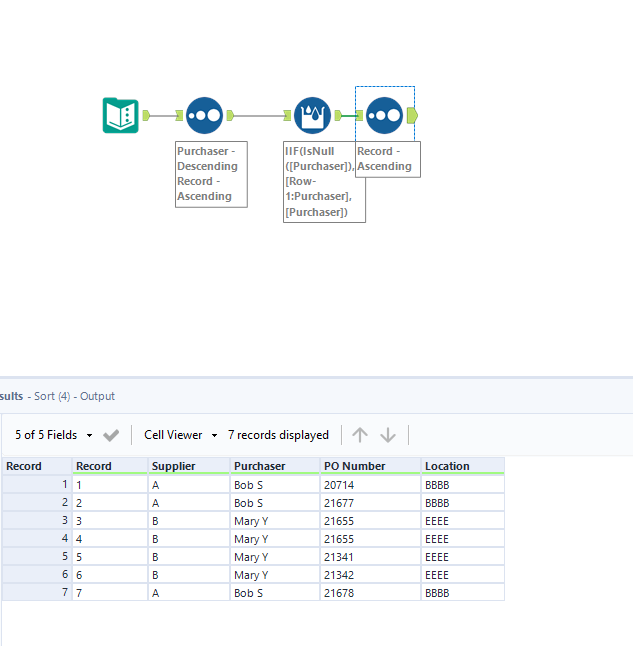Image resolution: width=633 pixels, height=646 pixels.
Task: Click the Supplier column header
Action: pos(174,466)
